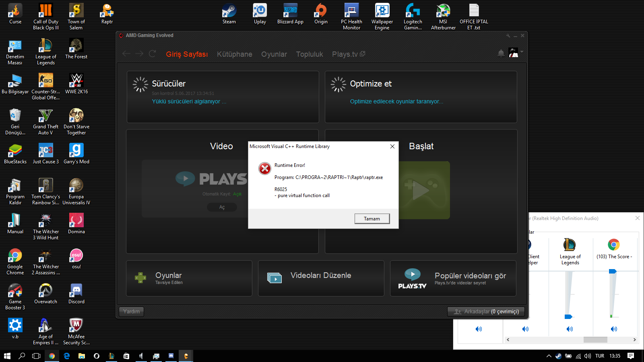Image resolution: width=644 pixels, height=362 pixels.
Task: Switch to the Giriş Sayfası tab
Action: point(187,54)
